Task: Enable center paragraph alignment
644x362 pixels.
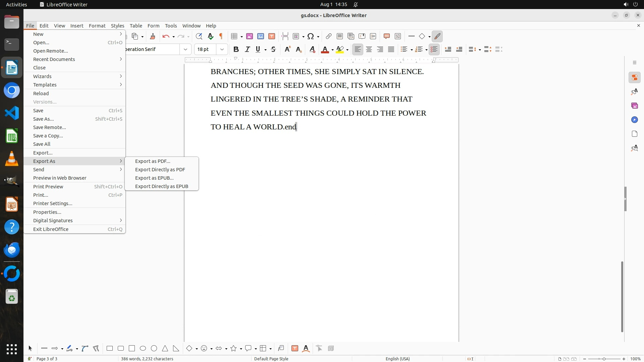Action: point(369,49)
